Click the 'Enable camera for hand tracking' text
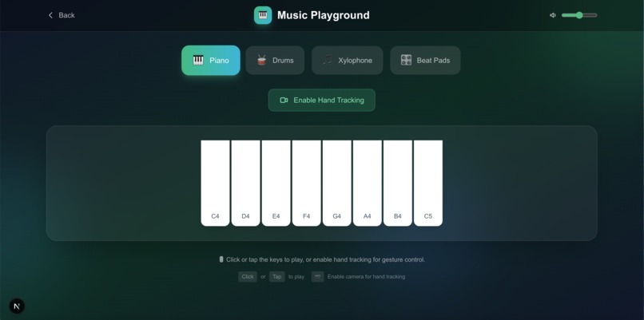Image resolution: width=644 pixels, height=320 pixels. pyautogui.click(x=366, y=277)
